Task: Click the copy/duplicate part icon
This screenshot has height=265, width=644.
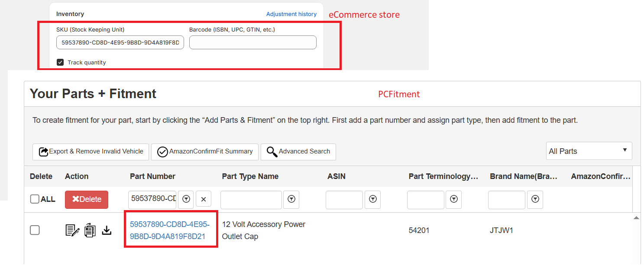Action: click(x=89, y=230)
